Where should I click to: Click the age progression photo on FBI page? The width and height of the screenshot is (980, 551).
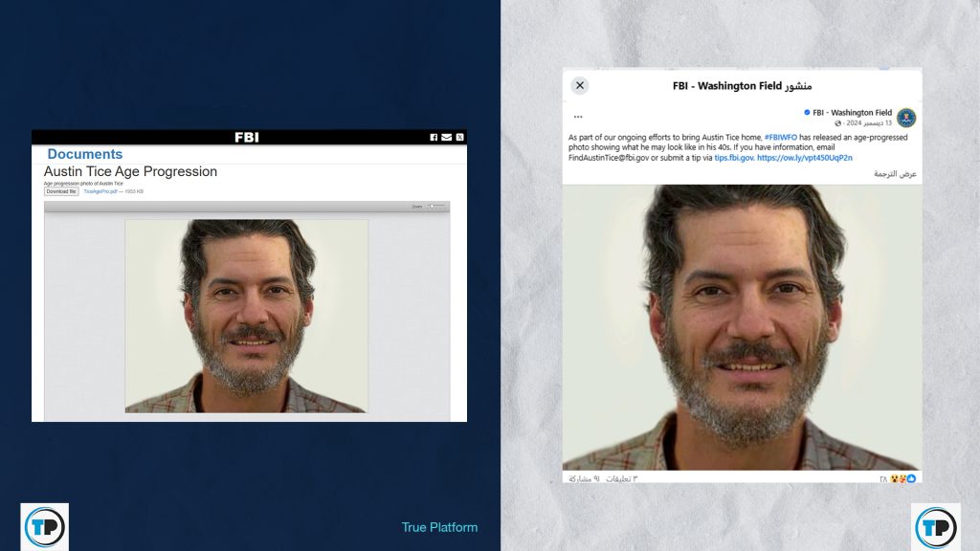(x=246, y=316)
